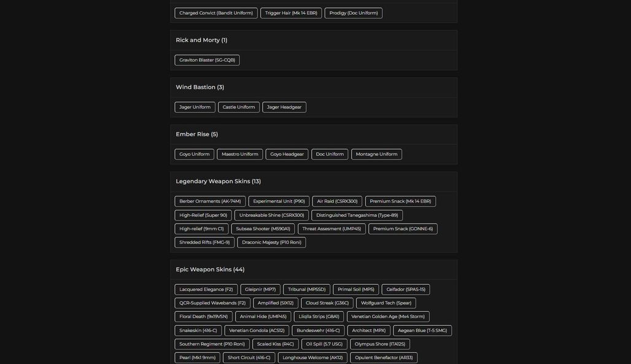Image resolution: width=631 pixels, height=364 pixels.
Task: Select the Ceifador (SPAS-15) tag
Action: click(406, 290)
